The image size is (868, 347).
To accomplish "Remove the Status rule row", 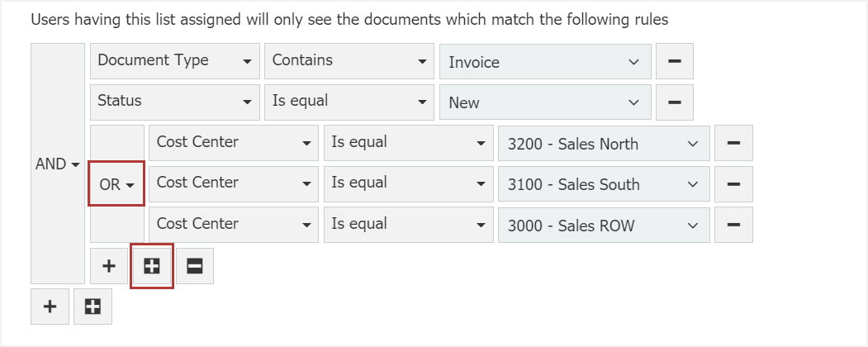I will 674,102.
